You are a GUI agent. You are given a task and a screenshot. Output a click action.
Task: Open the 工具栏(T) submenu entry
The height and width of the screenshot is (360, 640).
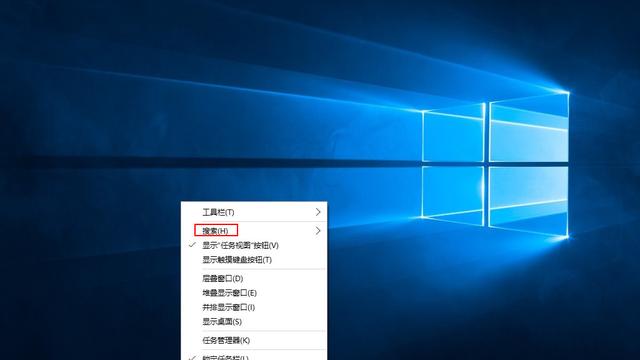point(254,212)
